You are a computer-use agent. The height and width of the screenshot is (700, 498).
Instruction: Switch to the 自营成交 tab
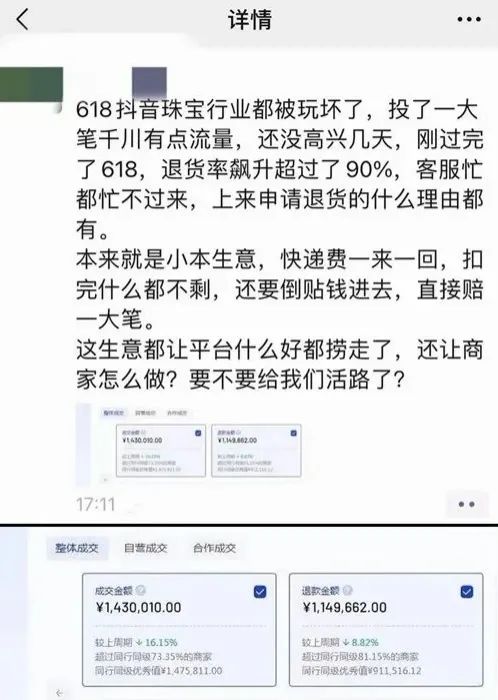point(145,548)
